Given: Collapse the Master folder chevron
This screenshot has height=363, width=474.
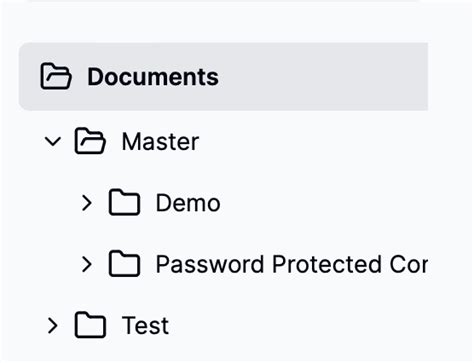Looking at the screenshot, I should (x=53, y=141).
